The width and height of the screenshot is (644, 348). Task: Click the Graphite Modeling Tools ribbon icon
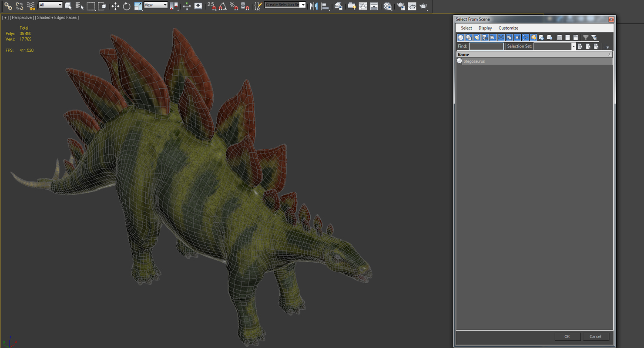pyautogui.click(x=352, y=6)
